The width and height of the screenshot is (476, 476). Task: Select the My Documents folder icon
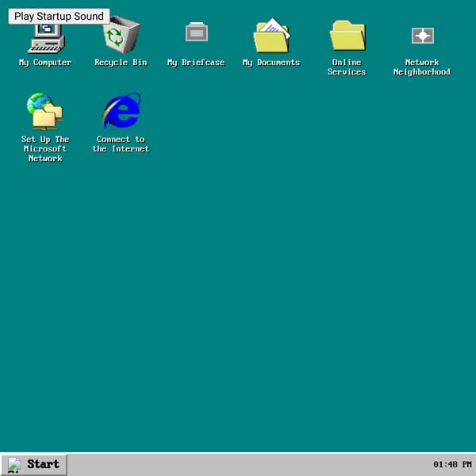click(x=271, y=36)
